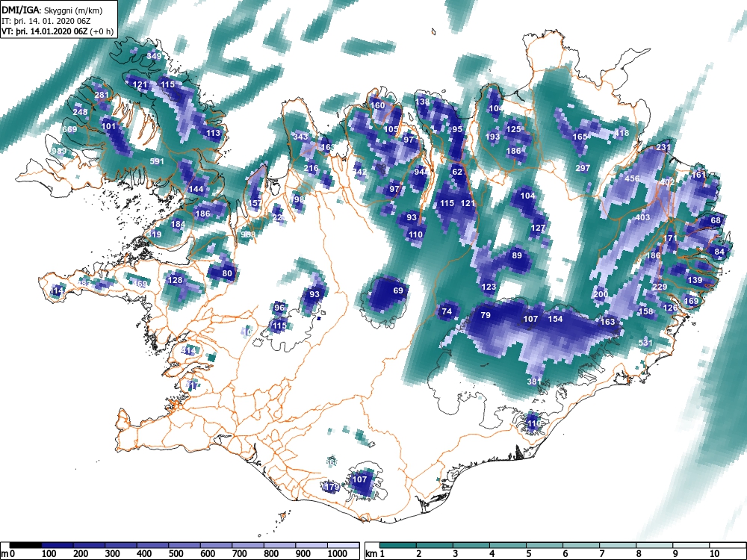Click the '297' visibility value on the map
Image resolution: width=747 pixels, height=560 pixels.
click(583, 167)
